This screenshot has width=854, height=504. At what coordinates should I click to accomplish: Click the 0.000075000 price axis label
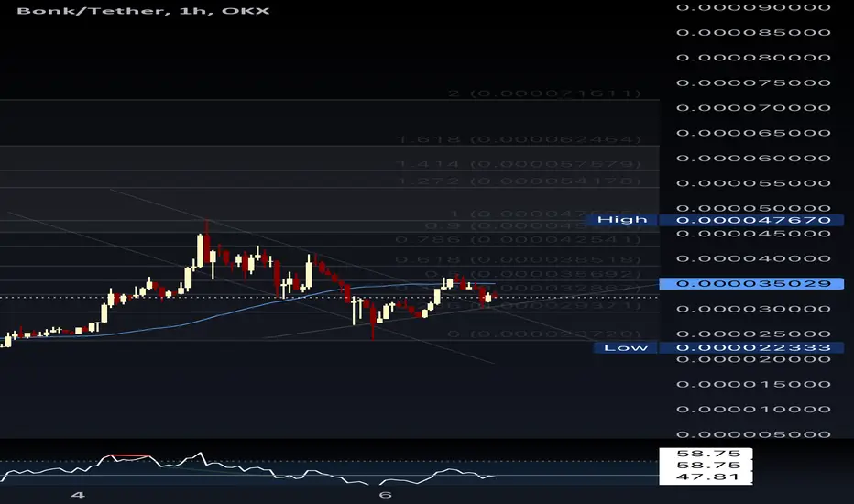click(753, 82)
